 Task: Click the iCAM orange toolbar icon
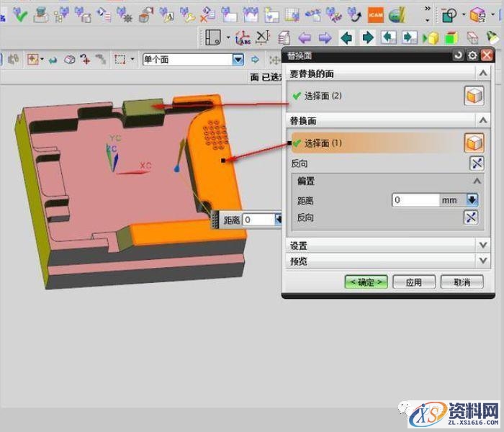(x=375, y=15)
